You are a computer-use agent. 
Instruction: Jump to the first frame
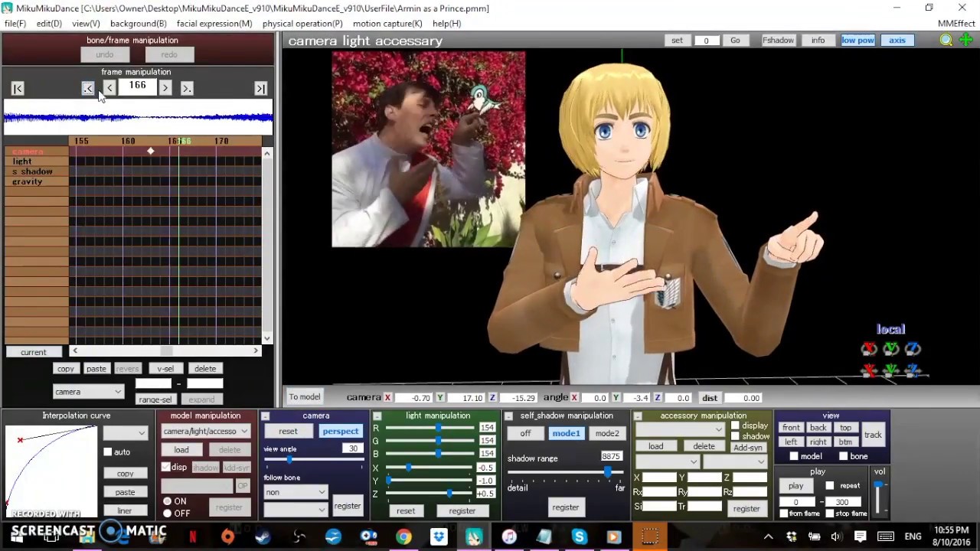[x=18, y=89]
